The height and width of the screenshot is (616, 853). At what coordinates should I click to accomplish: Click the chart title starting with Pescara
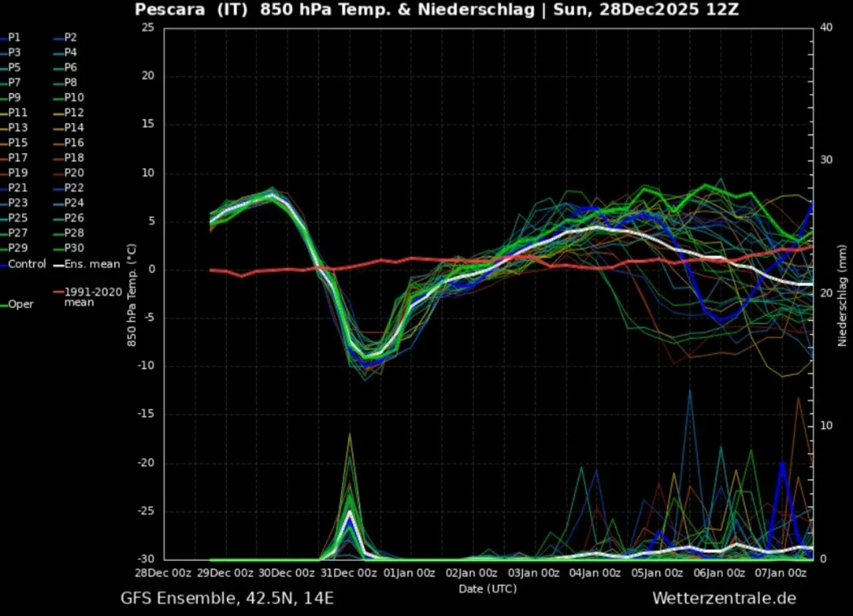[x=437, y=9]
